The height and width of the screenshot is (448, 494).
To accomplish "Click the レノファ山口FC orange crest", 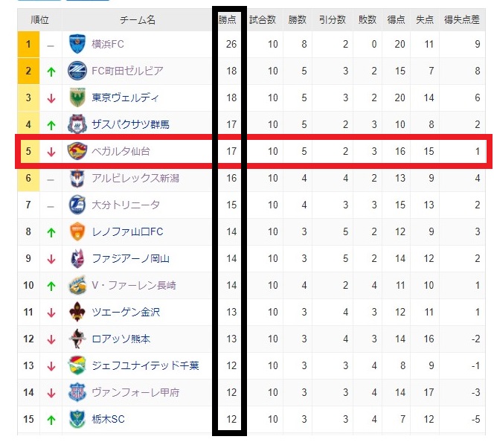I will point(77,232).
